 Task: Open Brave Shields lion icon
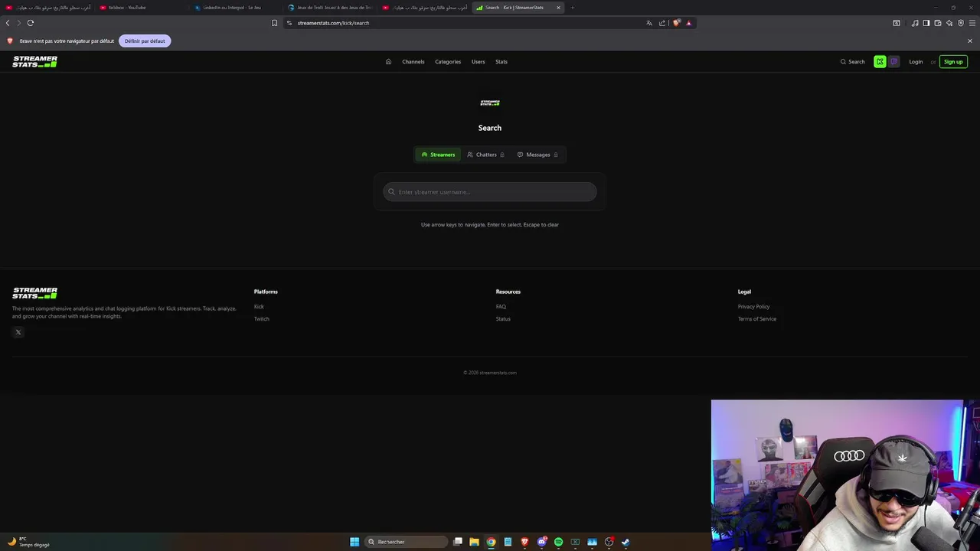point(676,23)
